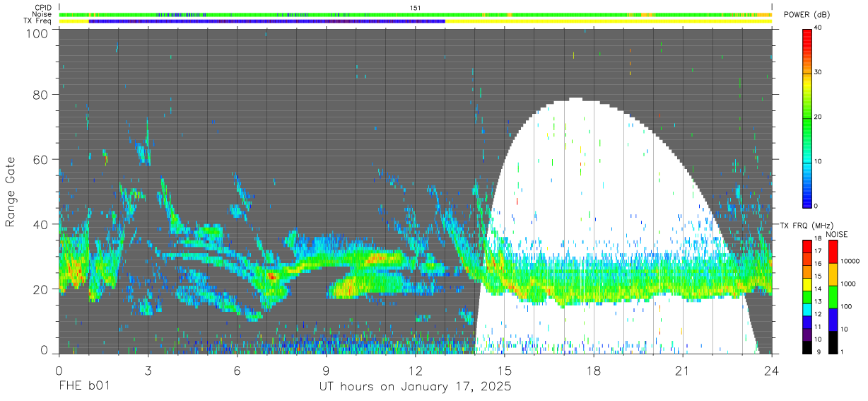Screen dimensions: 868x401
Task: Click the 100 tick on Range Gate axis
Action: point(39,34)
